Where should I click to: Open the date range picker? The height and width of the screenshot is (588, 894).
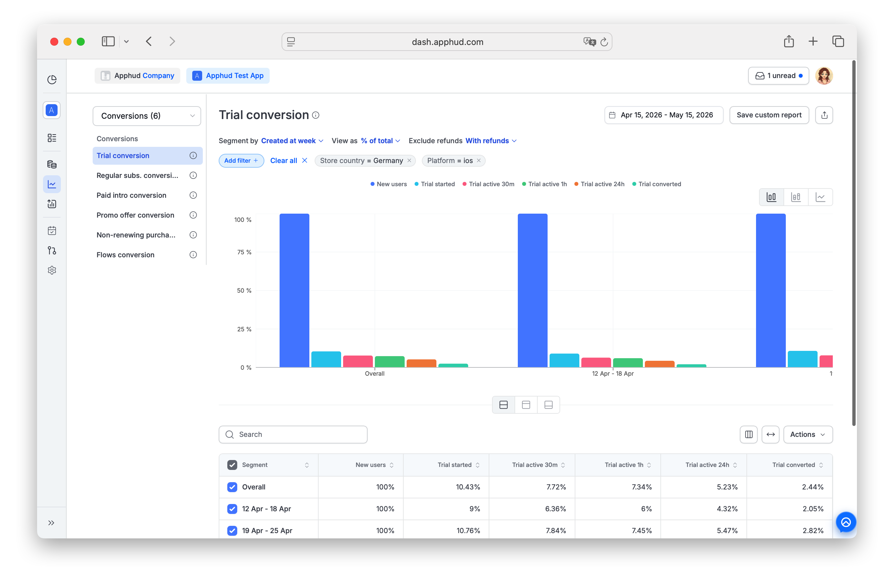663,115
